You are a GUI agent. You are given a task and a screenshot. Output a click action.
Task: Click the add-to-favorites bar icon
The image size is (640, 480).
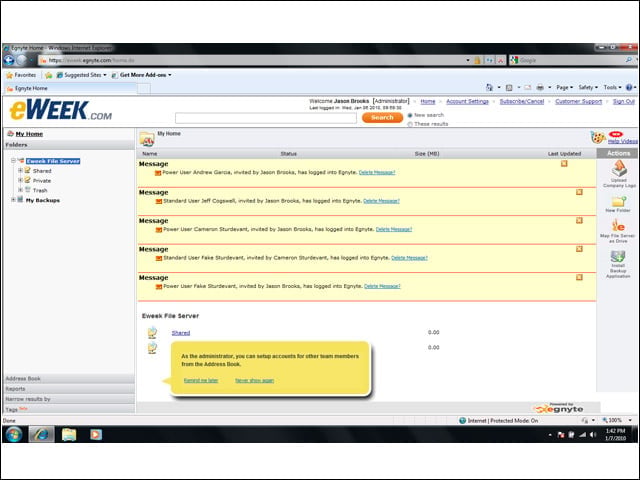(49, 75)
